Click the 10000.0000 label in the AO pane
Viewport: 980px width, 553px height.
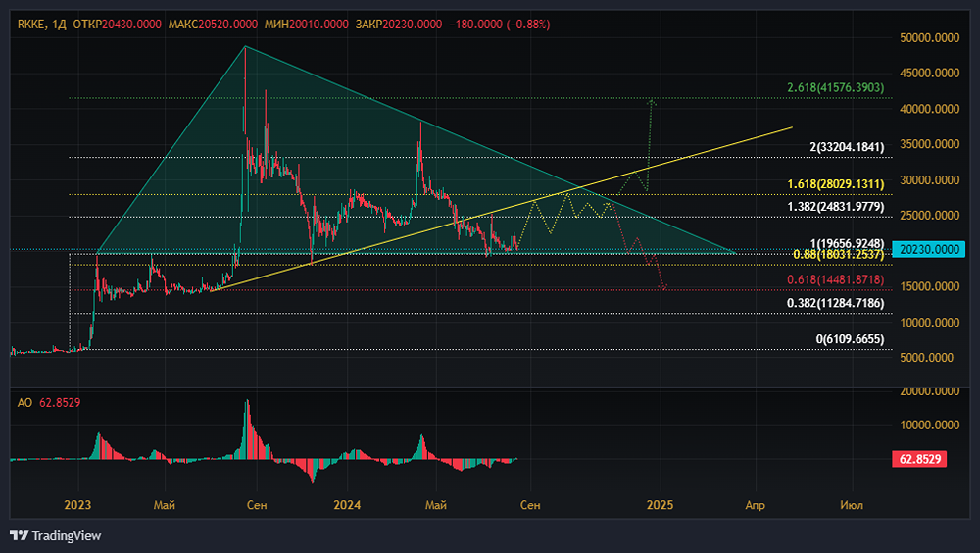(929, 426)
